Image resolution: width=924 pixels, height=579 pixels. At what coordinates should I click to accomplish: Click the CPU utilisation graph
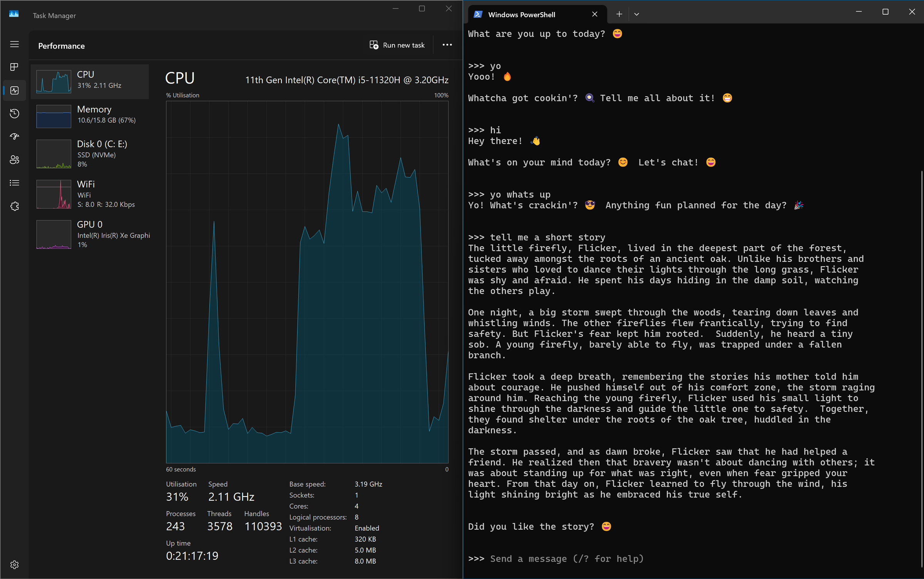pyautogui.click(x=307, y=282)
